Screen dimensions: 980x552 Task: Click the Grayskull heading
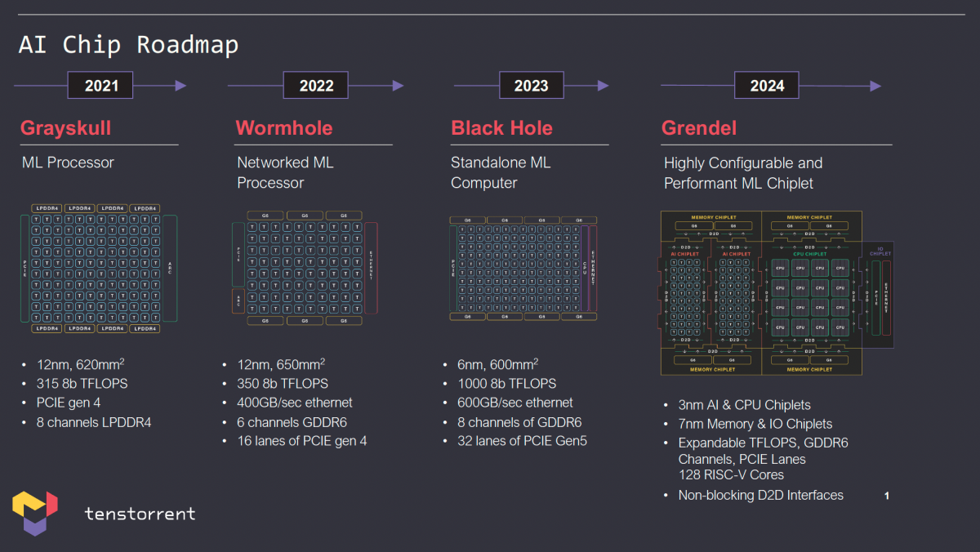(x=65, y=128)
